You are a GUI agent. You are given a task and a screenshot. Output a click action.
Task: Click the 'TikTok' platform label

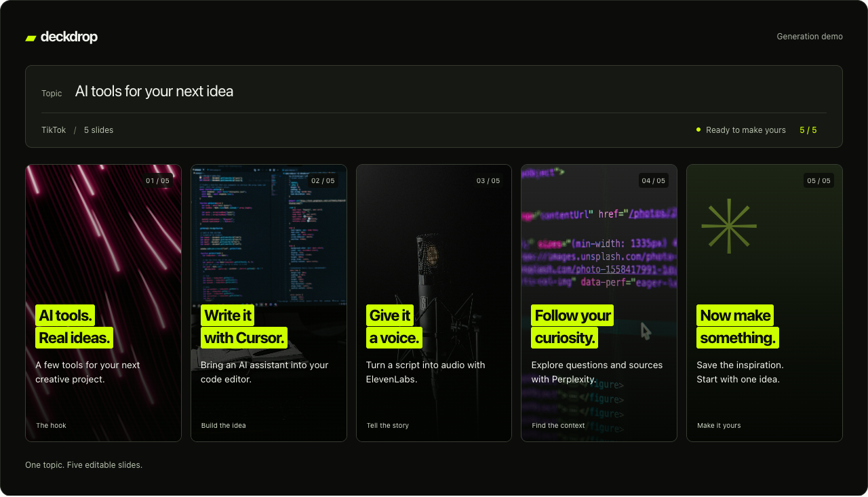54,130
